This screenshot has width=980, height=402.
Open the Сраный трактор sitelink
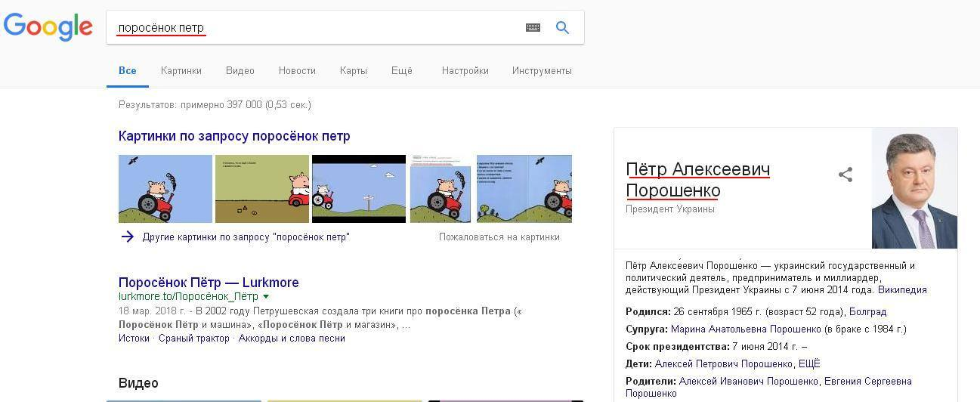tap(194, 338)
